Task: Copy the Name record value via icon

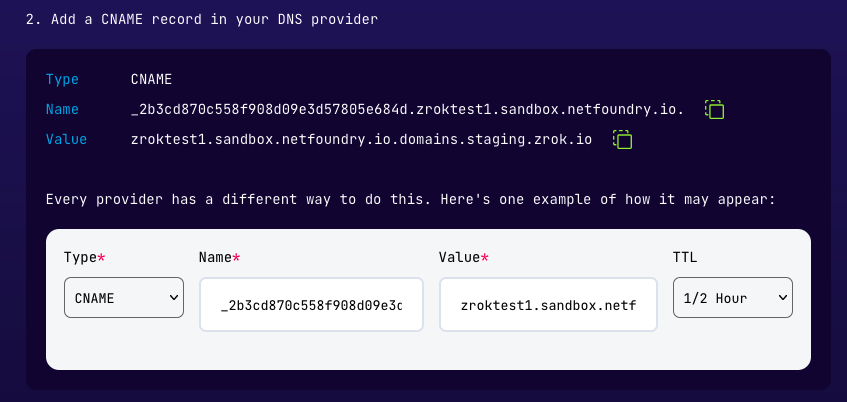Action: (714, 109)
